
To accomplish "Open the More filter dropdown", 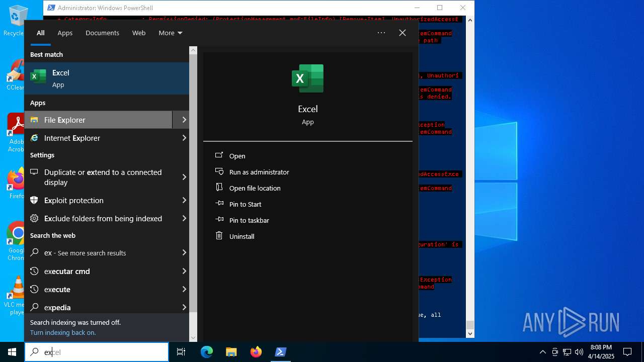I will pyautogui.click(x=171, y=33).
